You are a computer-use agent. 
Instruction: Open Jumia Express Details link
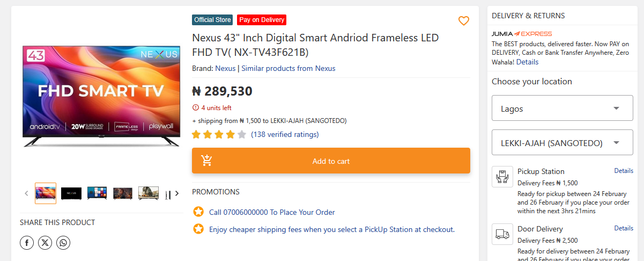[527, 62]
